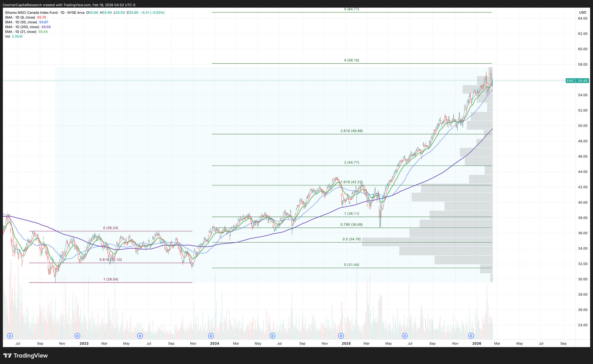Click the dividend marker between May and Jul 2023
Viewport: 593px width, 364px height.
tap(140, 336)
